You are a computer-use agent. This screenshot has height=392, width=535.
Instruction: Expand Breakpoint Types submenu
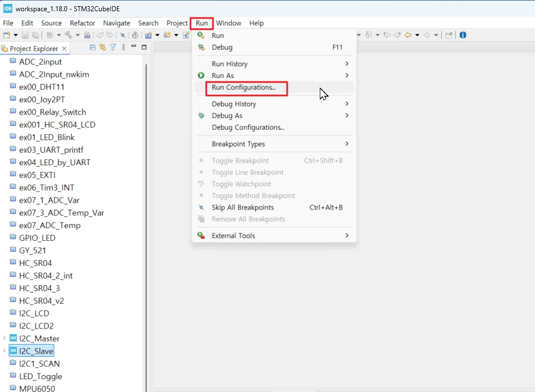[x=274, y=144]
